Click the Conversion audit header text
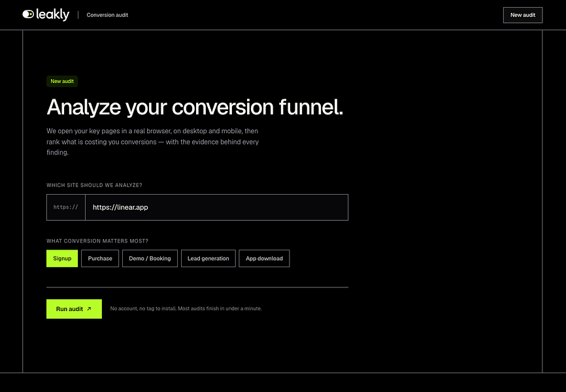The width and height of the screenshot is (566, 392). pos(107,15)
